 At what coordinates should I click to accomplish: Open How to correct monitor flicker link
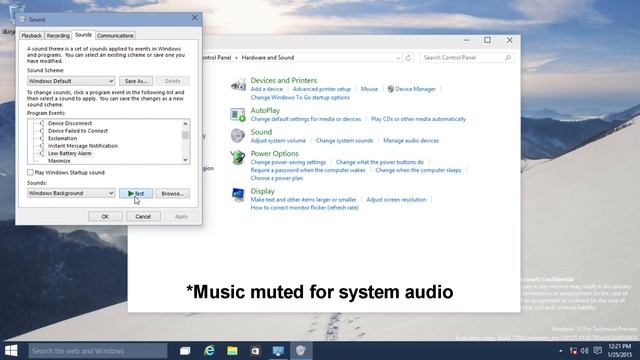304,208
